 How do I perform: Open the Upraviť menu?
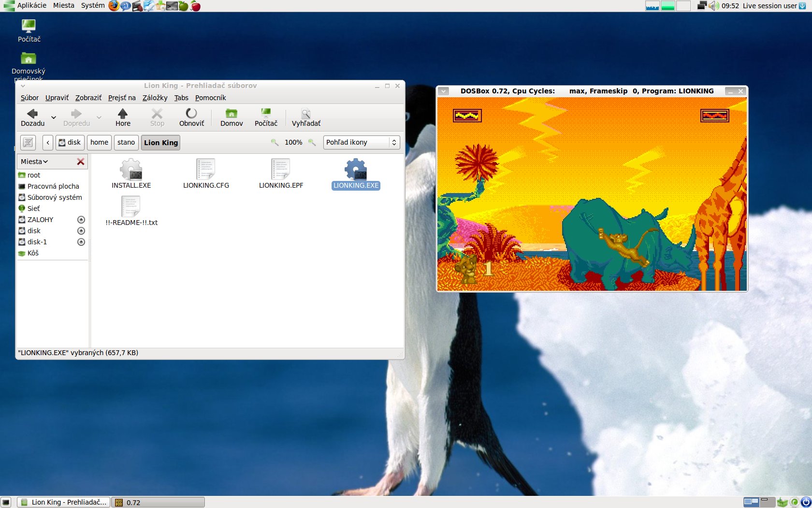[x=57, y=98]
